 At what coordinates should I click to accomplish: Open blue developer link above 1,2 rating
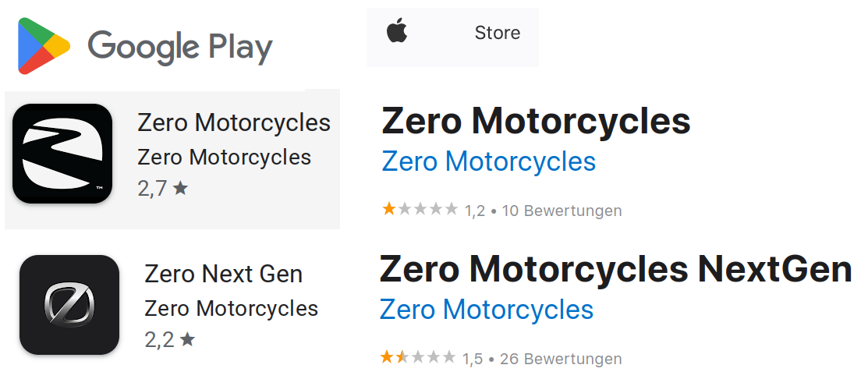point(488,161)
